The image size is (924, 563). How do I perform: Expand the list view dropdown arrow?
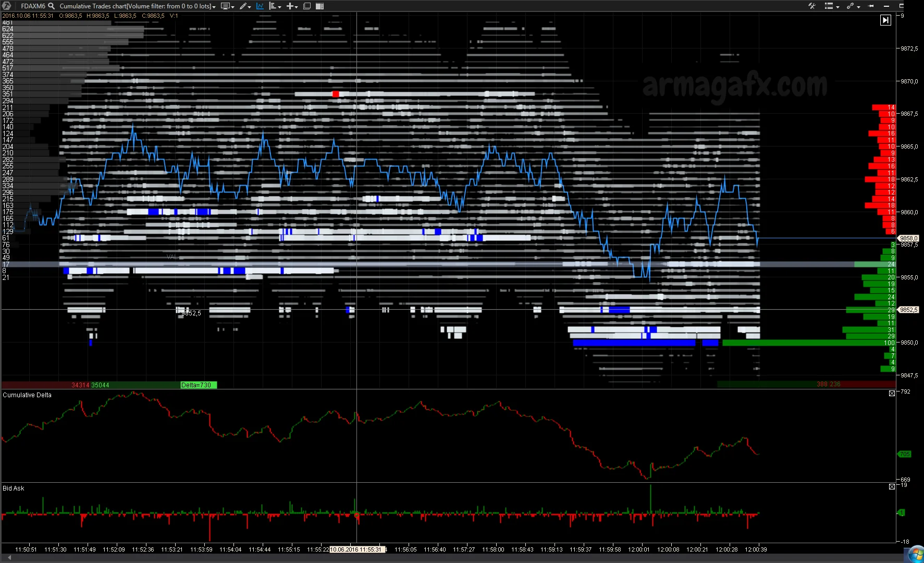coord(837,7)
